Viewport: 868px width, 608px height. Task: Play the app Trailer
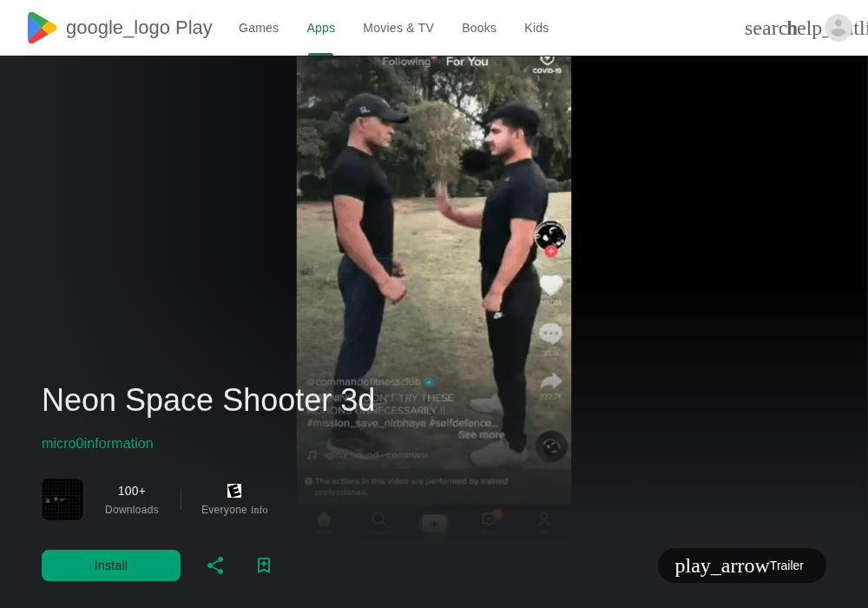[742, 565]
